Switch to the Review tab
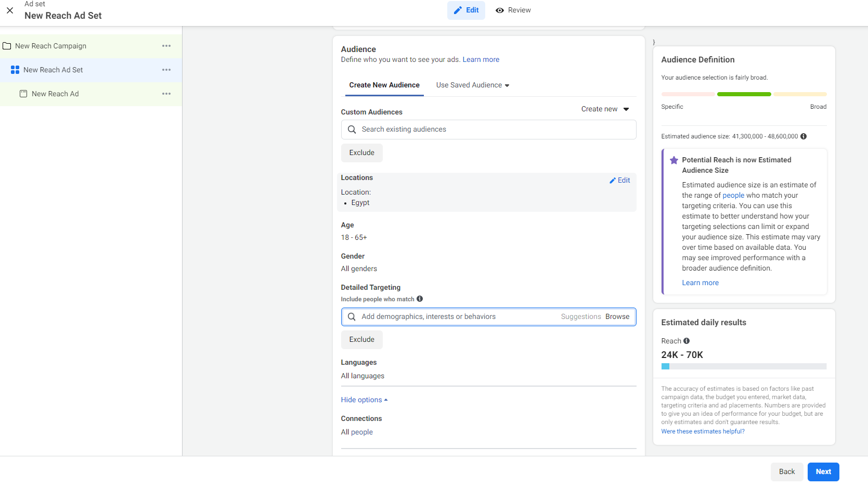 pos(513,10)
